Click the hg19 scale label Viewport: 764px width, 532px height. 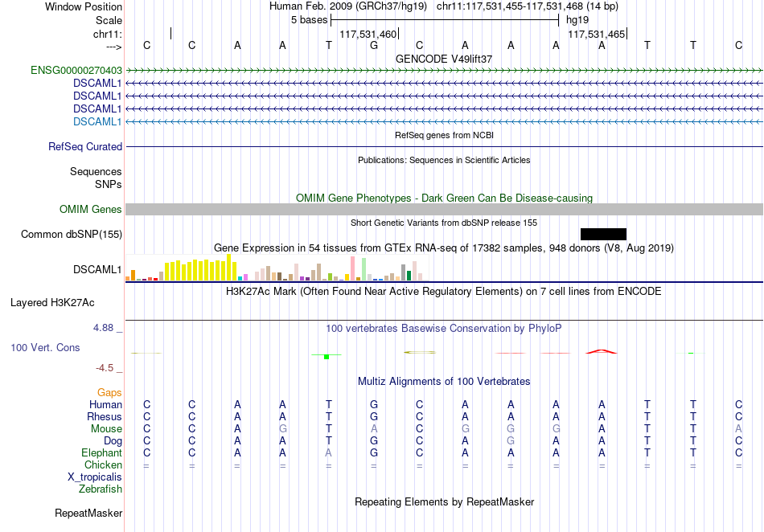[577, 20]
